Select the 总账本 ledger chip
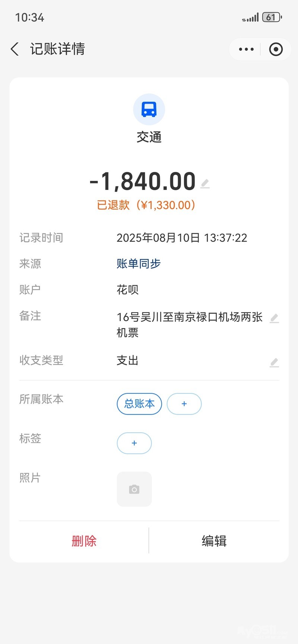Screen dimensions: 298x644 139,404
